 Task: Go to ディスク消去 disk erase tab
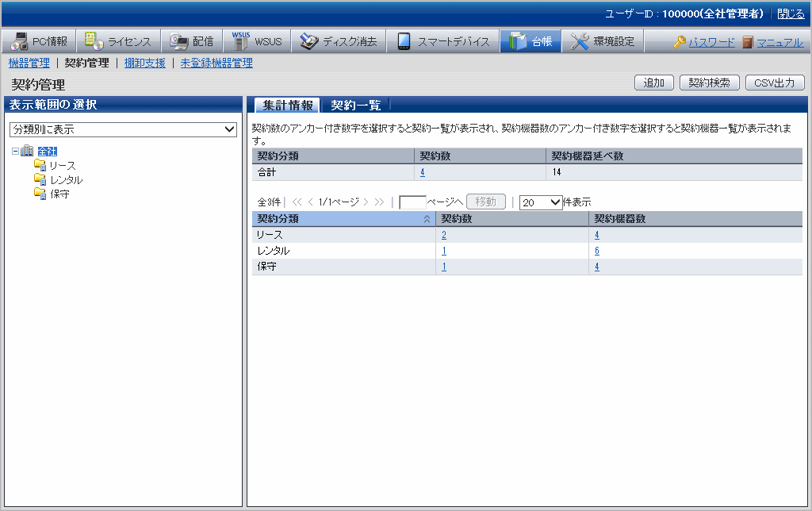pos(339,41)
